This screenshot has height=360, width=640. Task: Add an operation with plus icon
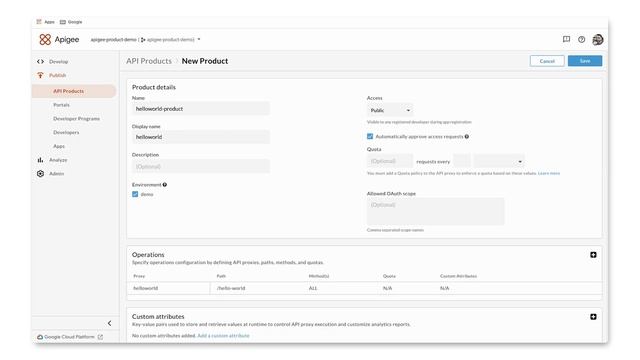coord(593,255)
